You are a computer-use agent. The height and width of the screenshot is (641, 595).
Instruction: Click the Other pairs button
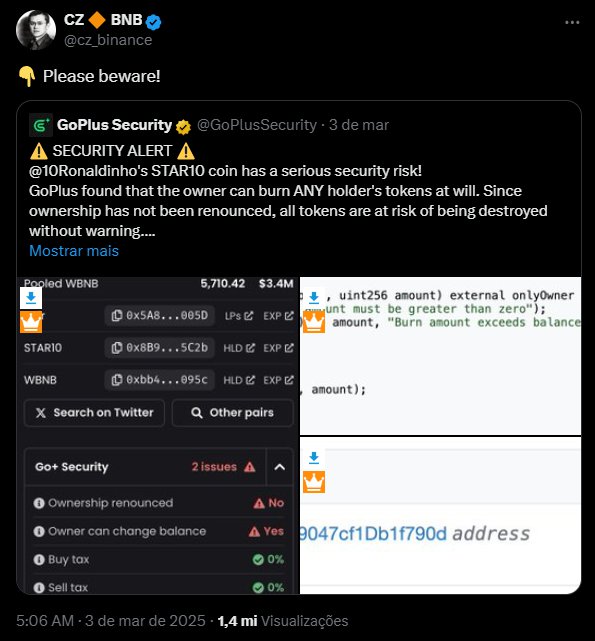click(x=233, y=413)
